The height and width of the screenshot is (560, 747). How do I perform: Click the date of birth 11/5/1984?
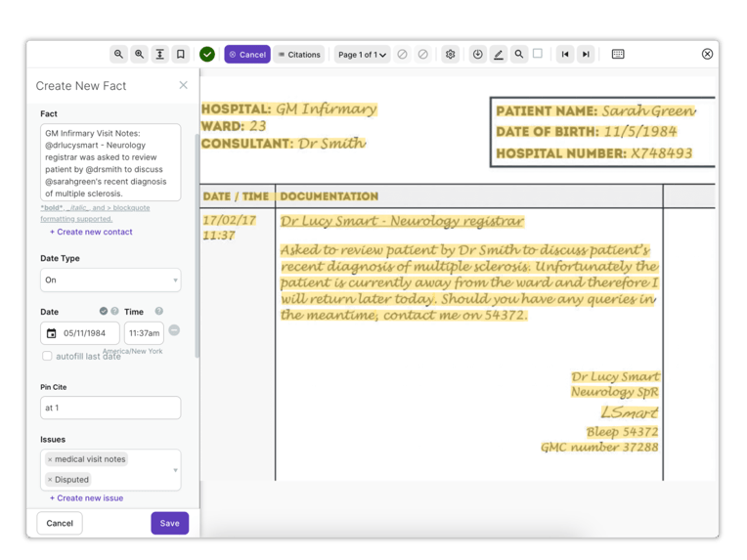pyautogui.click(x=639, y=132)
